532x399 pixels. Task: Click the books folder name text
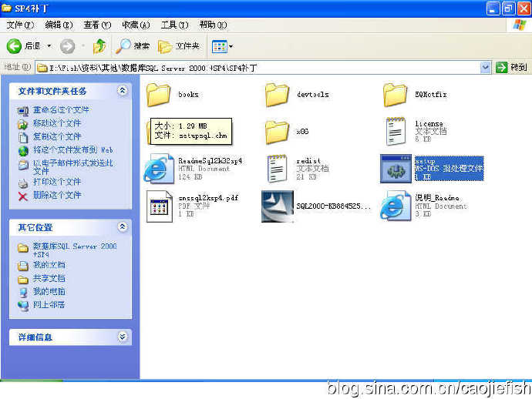(x=188, y=95)
